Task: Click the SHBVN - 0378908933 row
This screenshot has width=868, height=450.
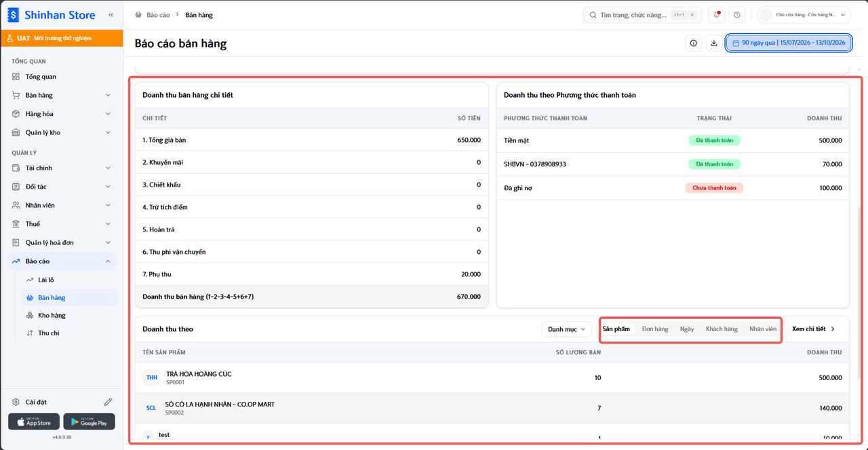Action: [x=673, y=164]
